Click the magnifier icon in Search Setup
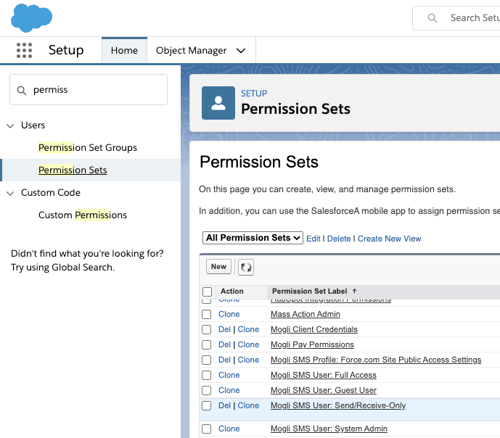The width and height of the screenshot is (500, 438). tap(432, 18)
